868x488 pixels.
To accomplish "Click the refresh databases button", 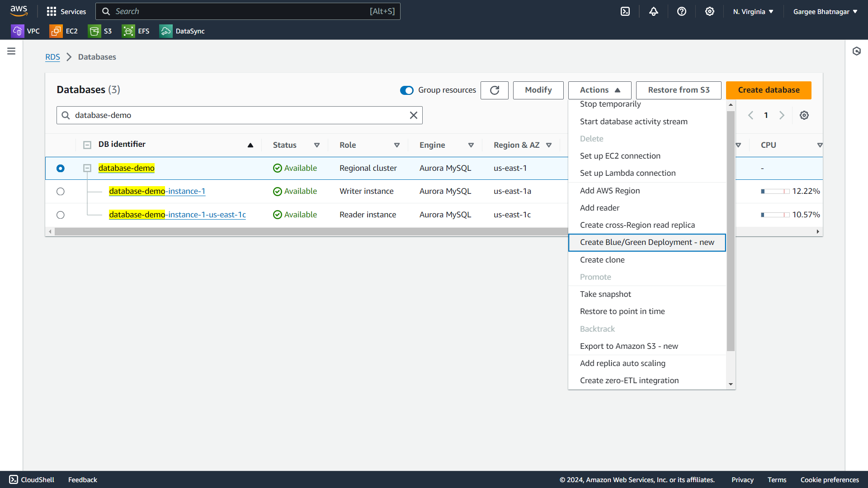I will 494,90.
